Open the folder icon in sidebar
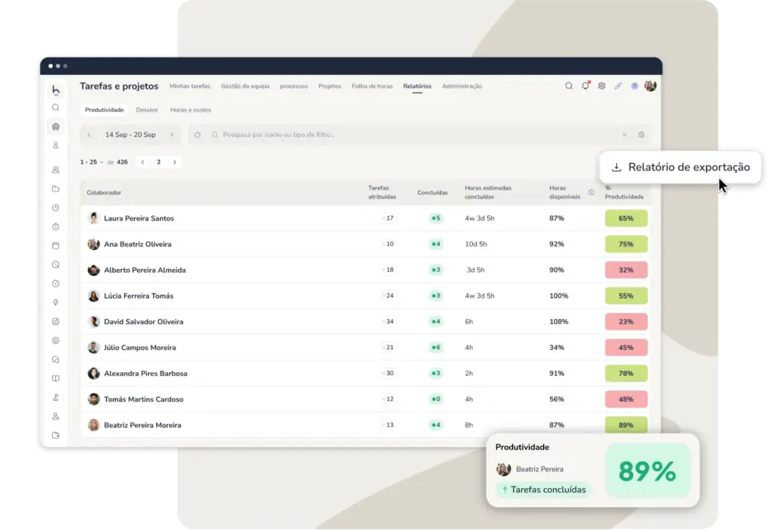 coord(56,189)
